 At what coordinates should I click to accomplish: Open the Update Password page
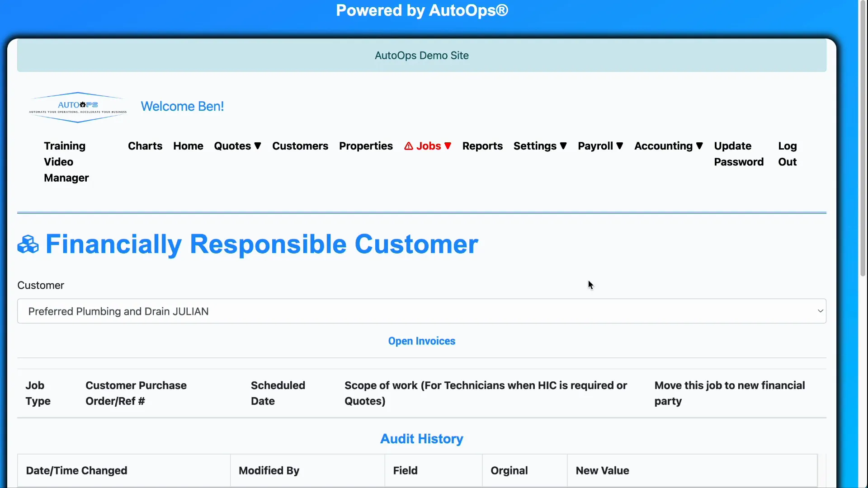pyautogui.click(x=738, y=154)
